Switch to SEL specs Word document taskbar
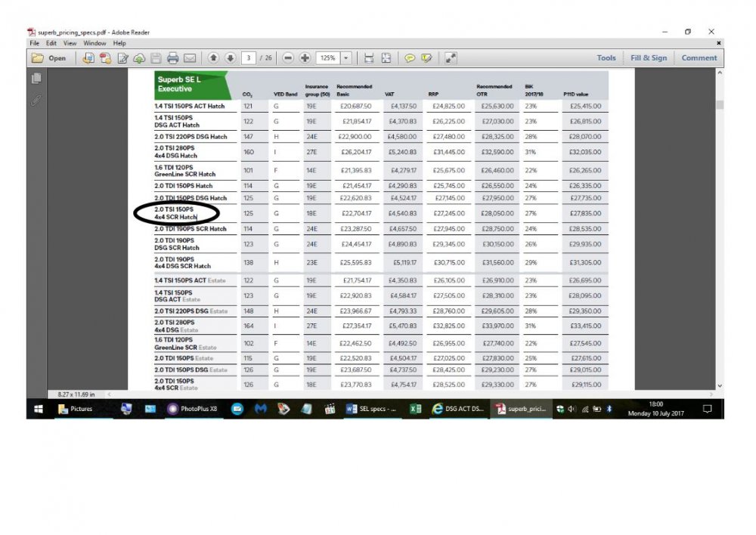 371,410
